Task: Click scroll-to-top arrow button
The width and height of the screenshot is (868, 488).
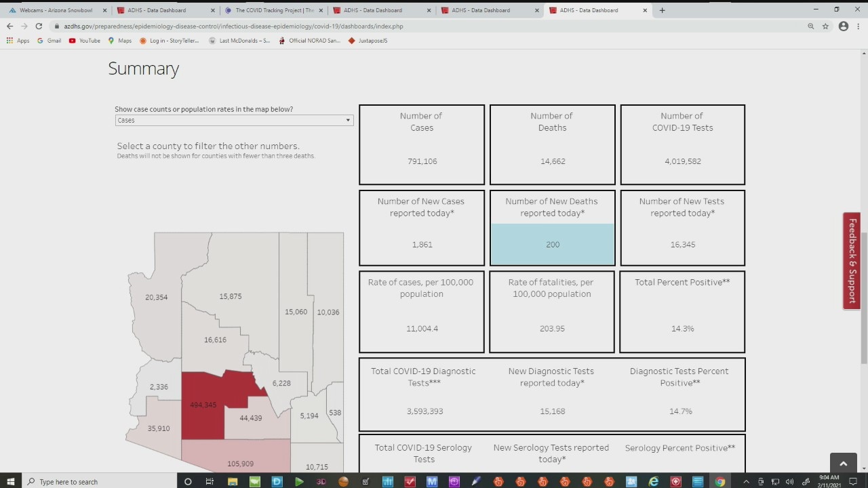Action: [843, 464]
